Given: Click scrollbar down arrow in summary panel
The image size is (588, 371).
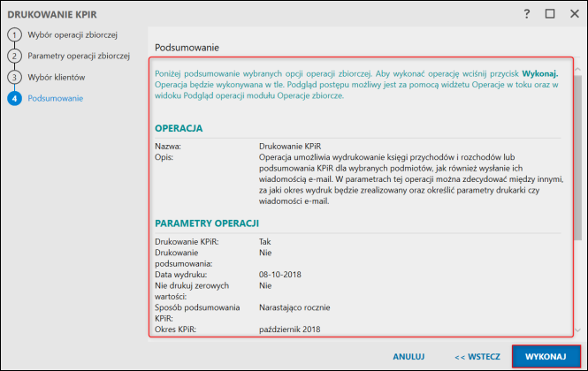Looking at the screenshot, I should click(x=577, y=330).
